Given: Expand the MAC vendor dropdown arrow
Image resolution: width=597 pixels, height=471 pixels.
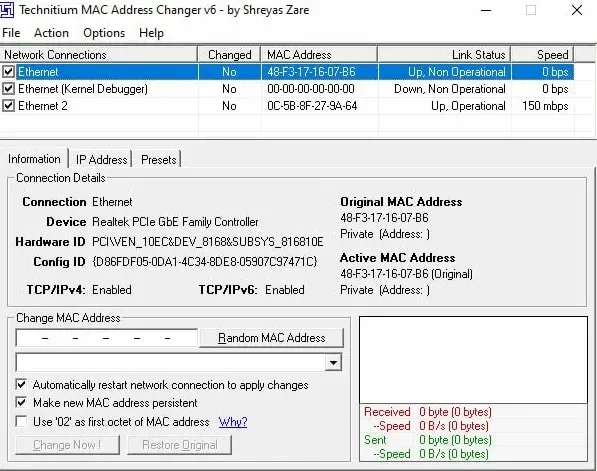Looking at the screenshot, I should click(333, 362).
